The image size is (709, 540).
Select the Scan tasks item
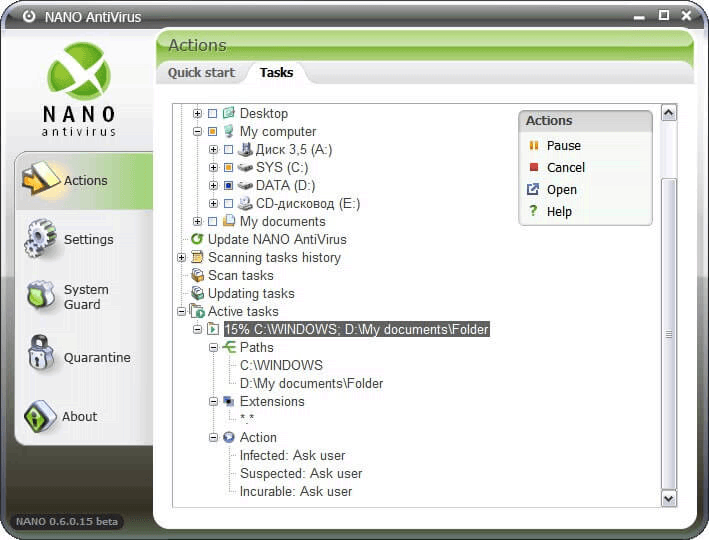point(241,275)
